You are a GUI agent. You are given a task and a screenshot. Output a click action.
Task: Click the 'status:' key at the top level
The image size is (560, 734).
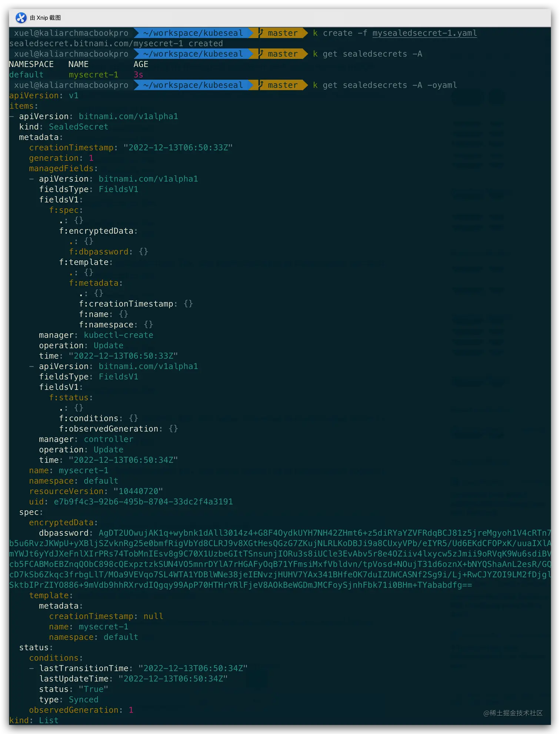tap(36, 647)
